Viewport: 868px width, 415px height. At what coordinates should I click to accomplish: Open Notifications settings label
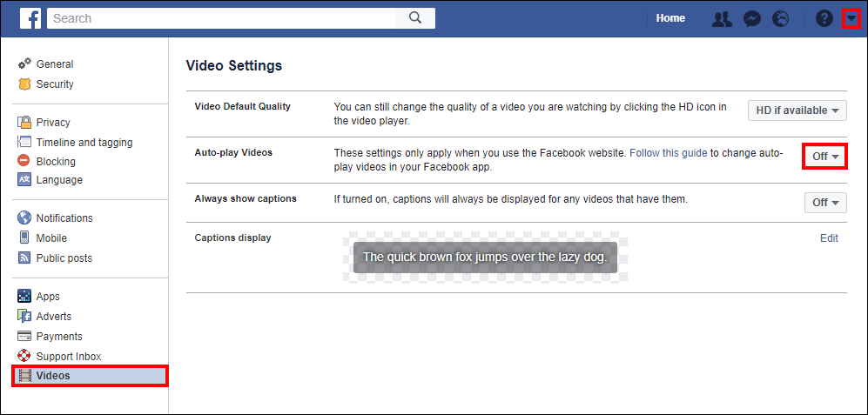[x=64, y=218]
